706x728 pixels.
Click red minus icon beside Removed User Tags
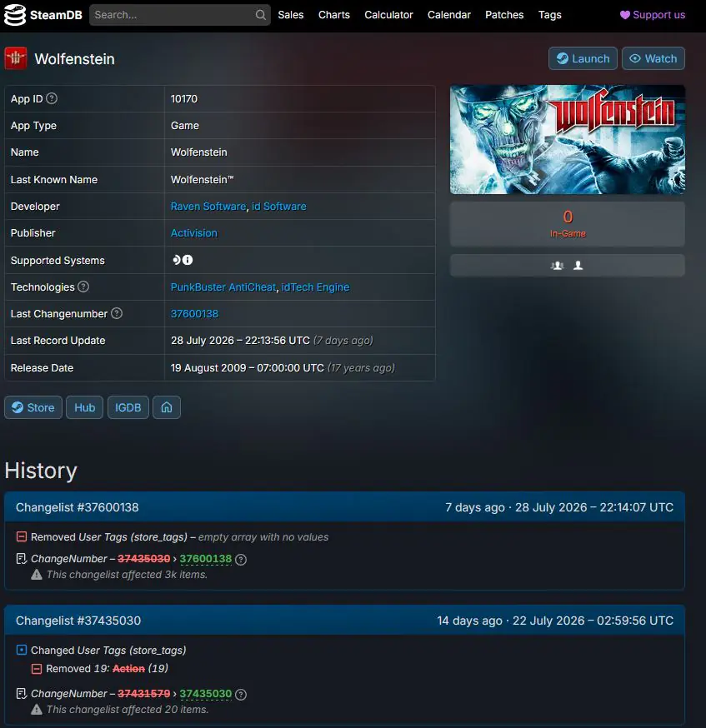coord(22,536)
